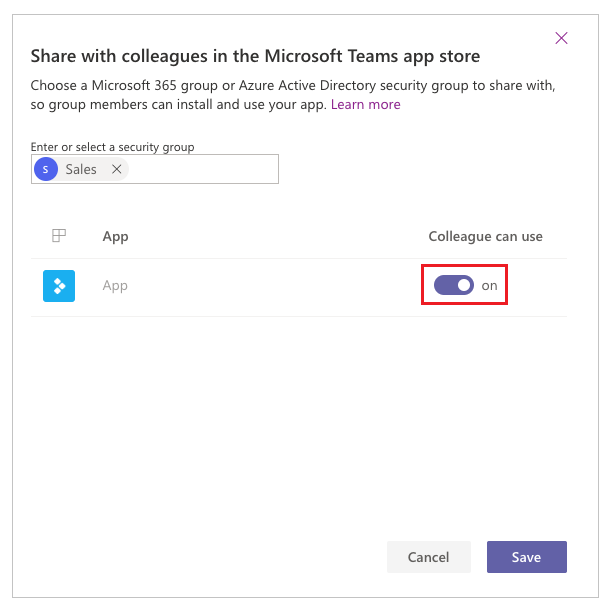
Task: Select the Colleague can use column header
Action: coord(486,236)
